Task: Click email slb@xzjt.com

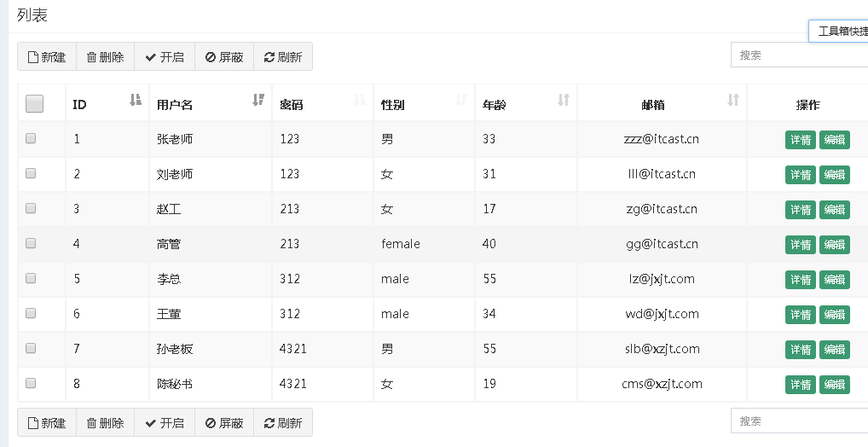Action: tap(662, 348)
